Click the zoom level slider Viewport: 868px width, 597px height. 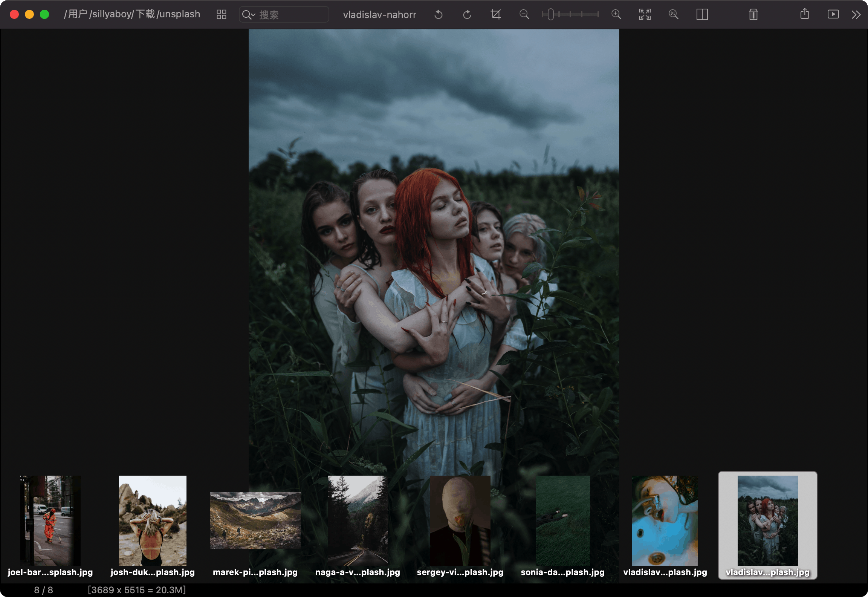(x=570, y=15)
